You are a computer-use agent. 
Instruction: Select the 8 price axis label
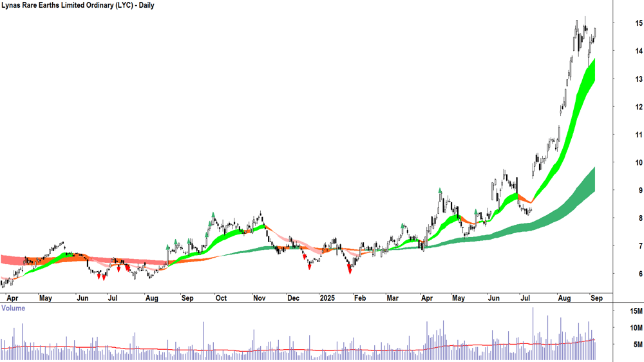click(x=641, y=218)
